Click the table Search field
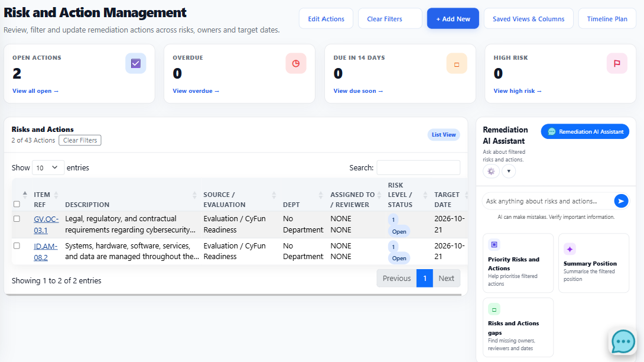This screenshot has height=362, width=644. pyautogui.click(x=418, y=167)
